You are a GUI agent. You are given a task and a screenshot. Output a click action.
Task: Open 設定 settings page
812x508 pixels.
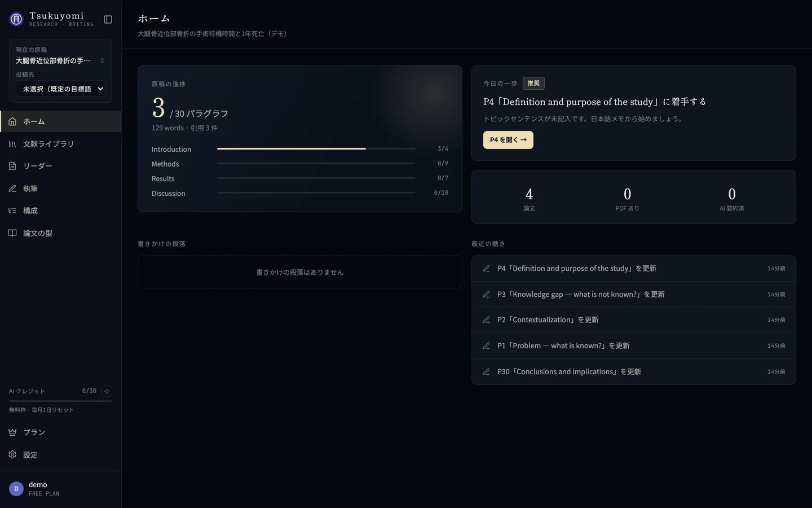pyautogui.click(x=61, y=454)
